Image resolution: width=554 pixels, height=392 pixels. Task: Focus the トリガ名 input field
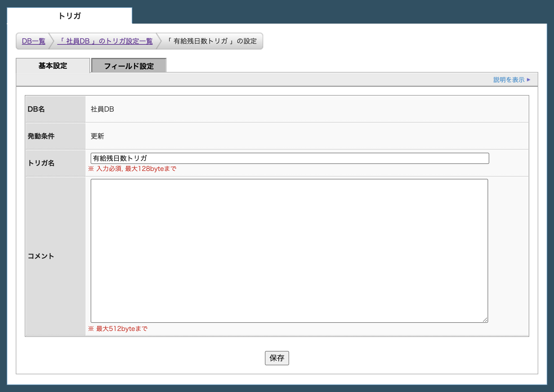[290, 158]
